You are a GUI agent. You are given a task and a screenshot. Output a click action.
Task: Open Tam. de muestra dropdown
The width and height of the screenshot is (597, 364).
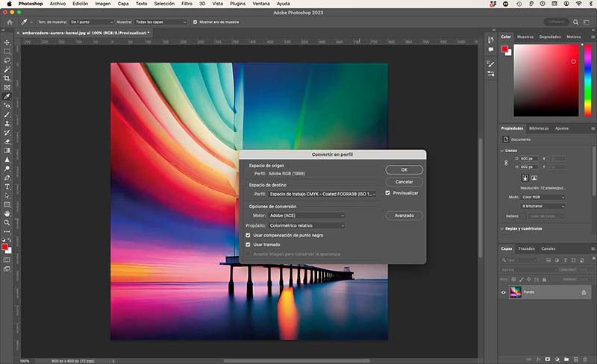pos(91,22)
